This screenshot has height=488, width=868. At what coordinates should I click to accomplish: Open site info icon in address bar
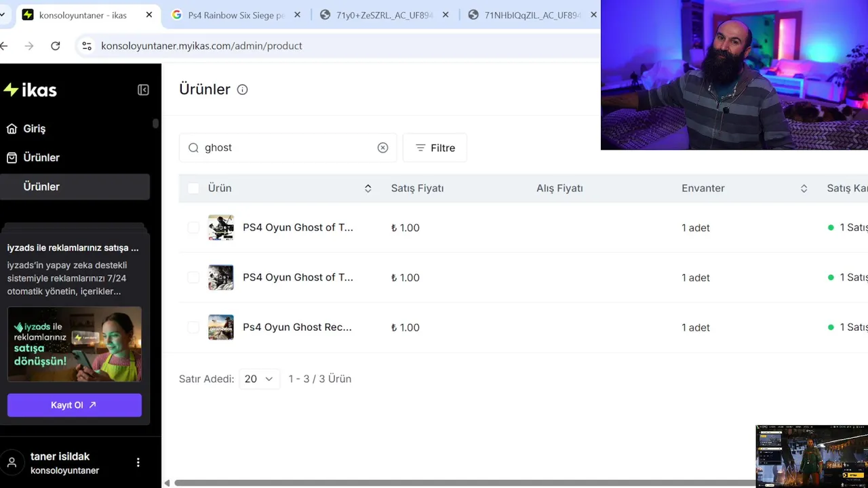87,46
